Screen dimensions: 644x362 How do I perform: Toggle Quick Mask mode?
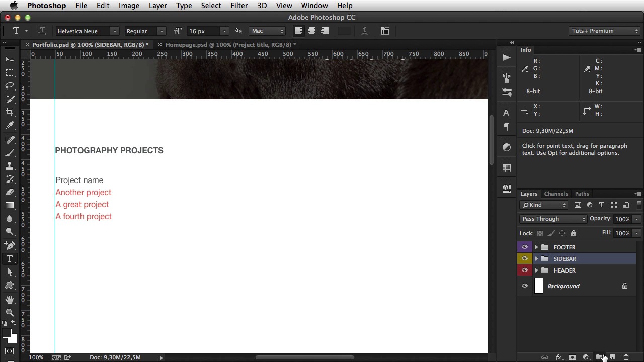click(10, 351)
